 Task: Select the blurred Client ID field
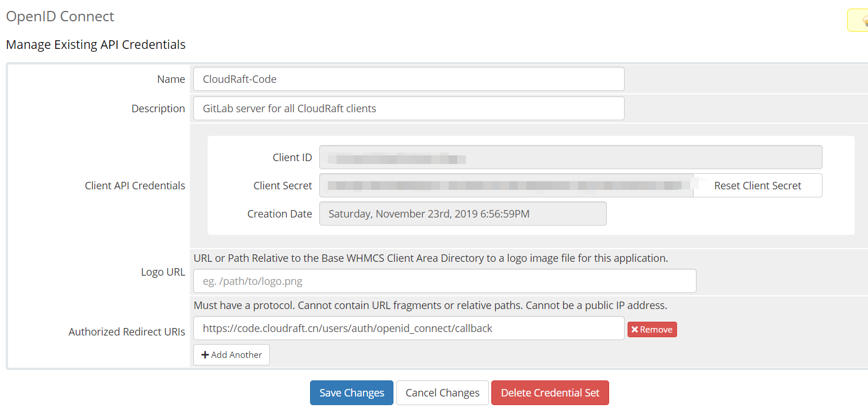pyautogui.click(x=570, y=158)
